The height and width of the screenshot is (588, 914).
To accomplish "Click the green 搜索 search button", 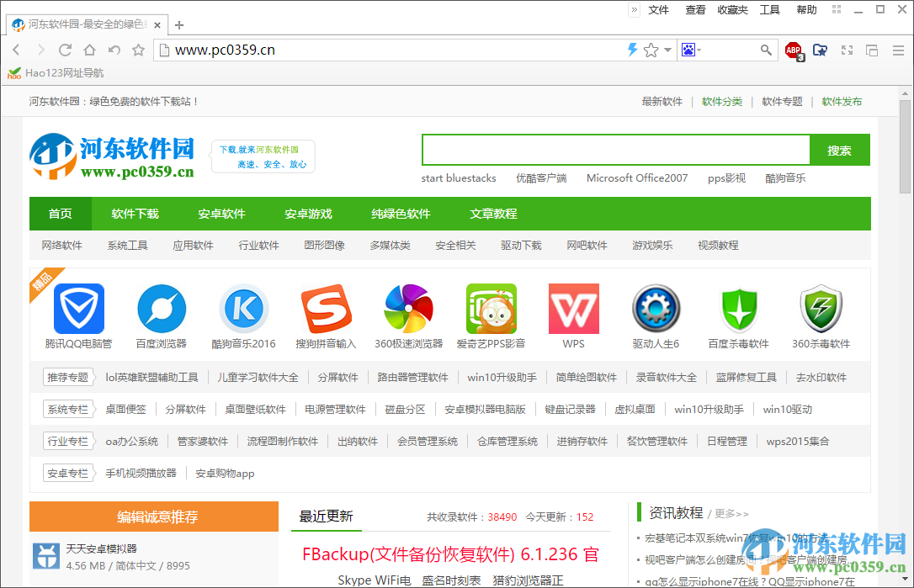I will tap(839, 150).
